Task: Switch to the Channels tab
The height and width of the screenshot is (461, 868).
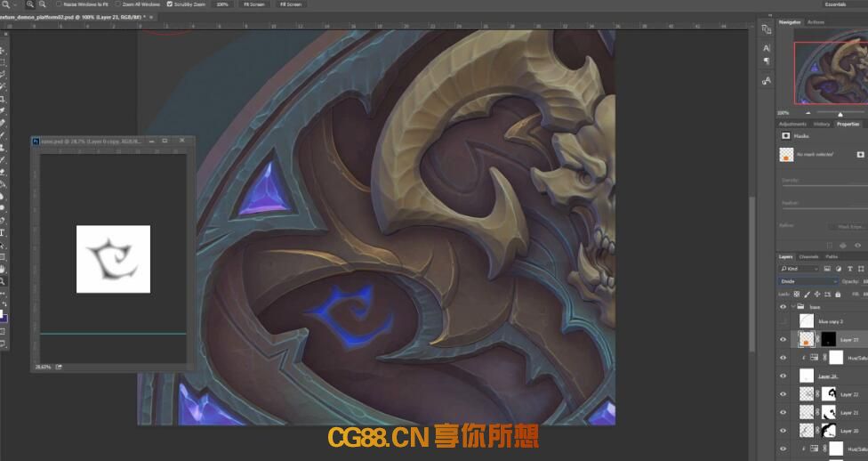Action: click(x=808, y=256)
